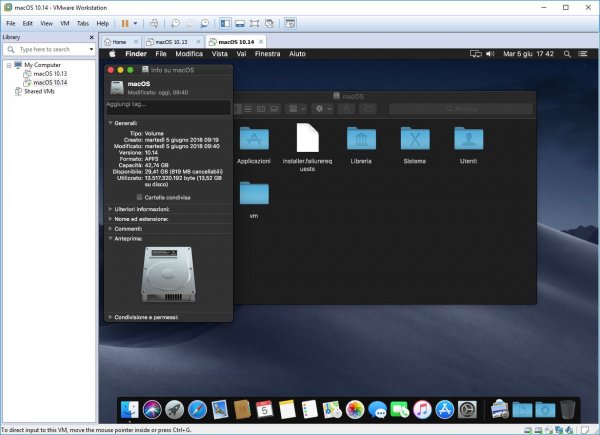The height and width of the screenshot is (435, 600).
Task: Open the Finder menu in macOS menu bar
Action: 136,54
